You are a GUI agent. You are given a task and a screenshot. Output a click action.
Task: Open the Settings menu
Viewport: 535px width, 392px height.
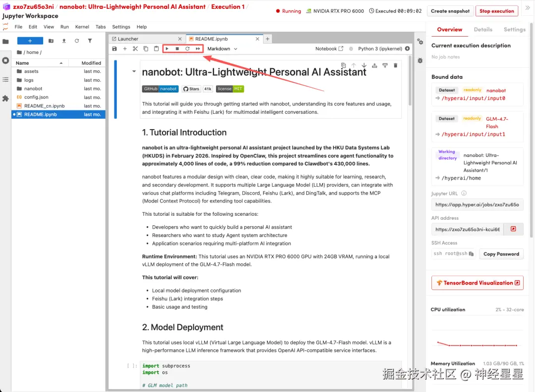121,27
